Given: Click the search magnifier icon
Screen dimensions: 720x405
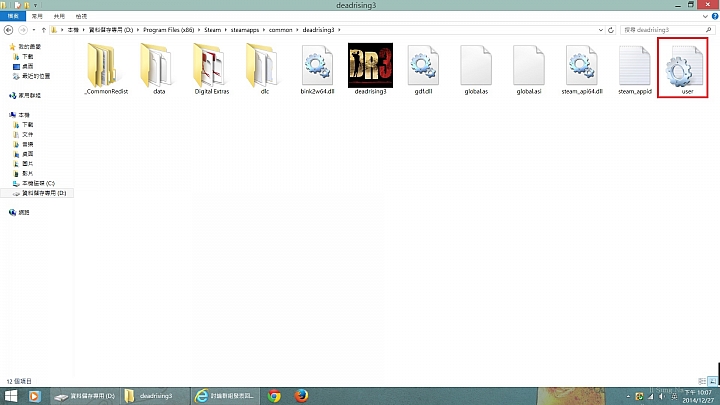Looking at the screenshot, I should click(709, 30).
